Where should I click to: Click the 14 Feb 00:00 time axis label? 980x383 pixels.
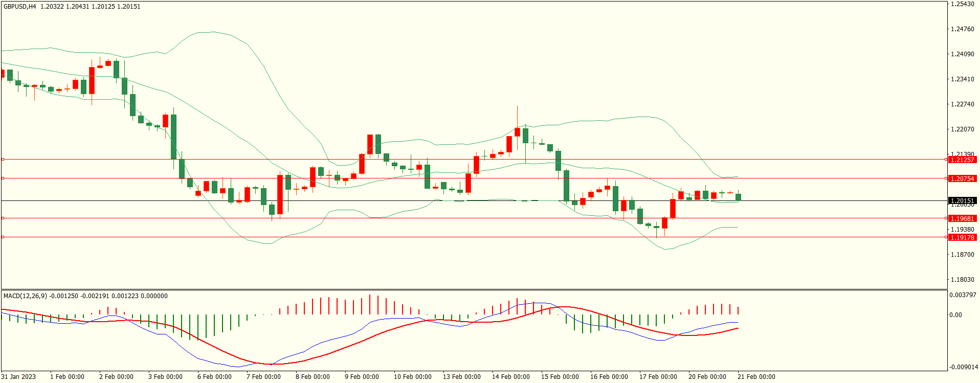coord(510,377)
